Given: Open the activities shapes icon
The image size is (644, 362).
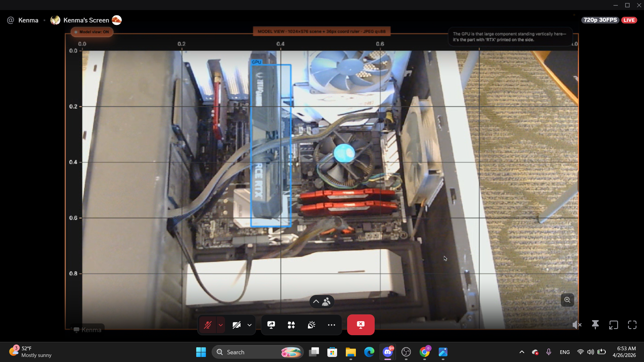Looking at the screenshot, I should pyautogui.click(x=291, y=325).
